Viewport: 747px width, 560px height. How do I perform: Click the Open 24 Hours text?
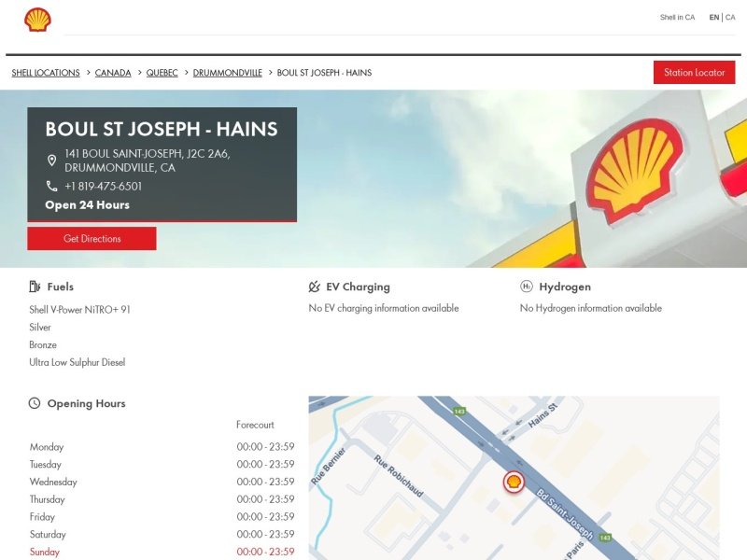(x=87, y=204)
